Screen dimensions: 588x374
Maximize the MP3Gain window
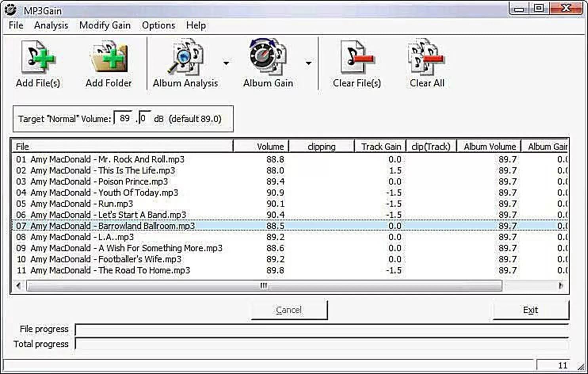[539, 8]
